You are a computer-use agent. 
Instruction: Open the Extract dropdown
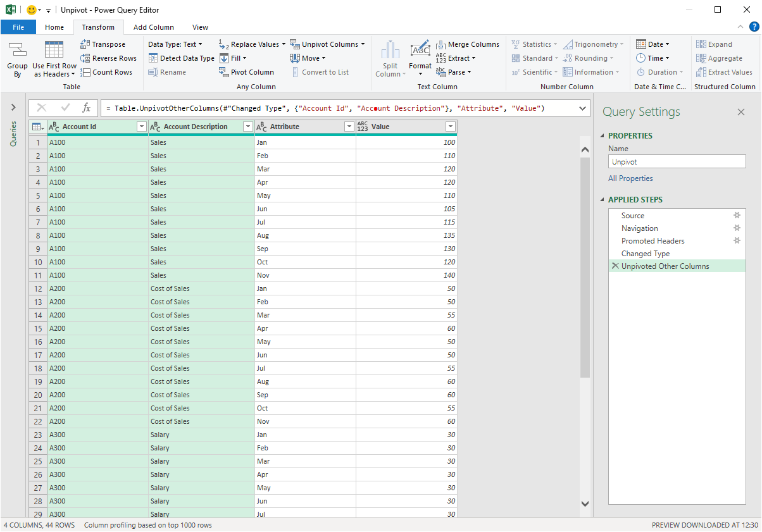pyautogui.click(x=455, y=58)
